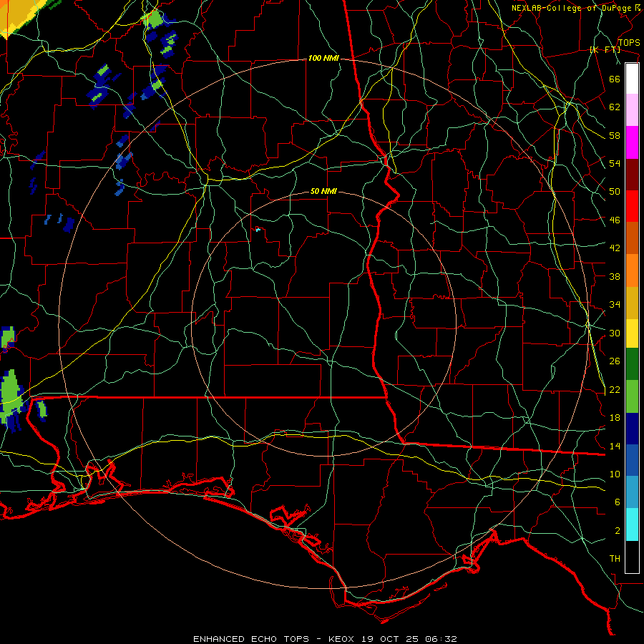Screen dimensions: 644x644
Task: Pick the dark red legend swatch
Action: pos(632,175)
